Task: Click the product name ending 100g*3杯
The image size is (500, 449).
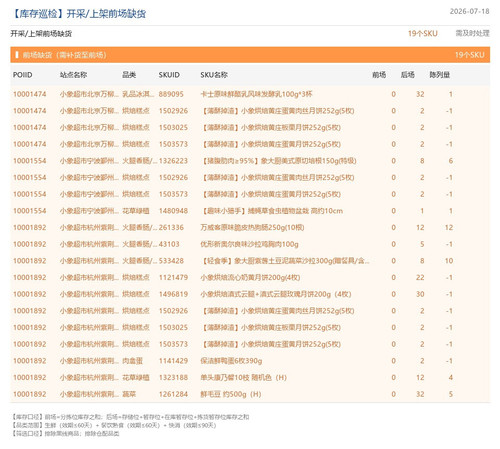Action: 256,94
